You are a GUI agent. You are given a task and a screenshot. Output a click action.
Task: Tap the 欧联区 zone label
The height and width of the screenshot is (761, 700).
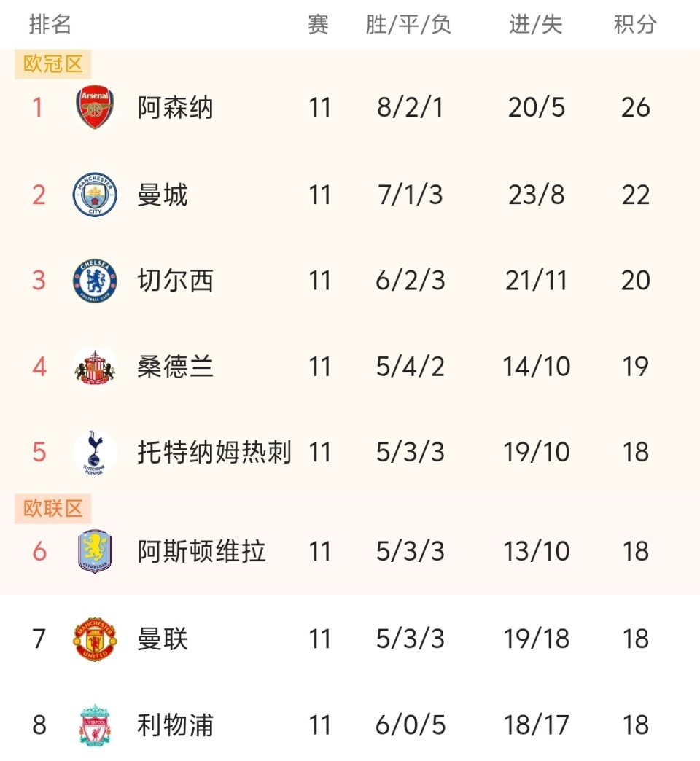[x=53, y=508]
